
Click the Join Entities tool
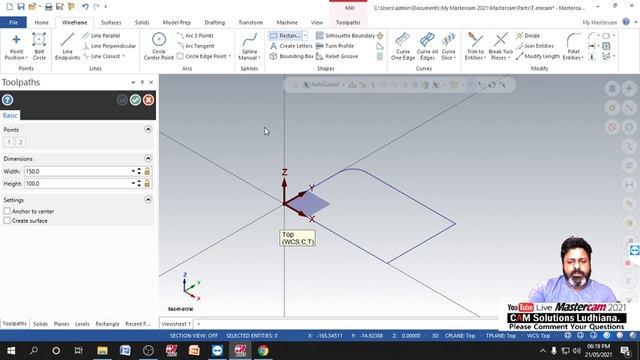pos(535,46)
